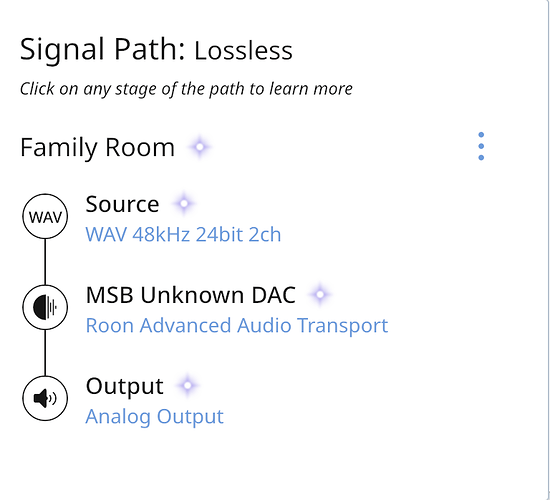Click the Lossless quality label in title
Screen dimensions: 550x500
click(243, 51)
